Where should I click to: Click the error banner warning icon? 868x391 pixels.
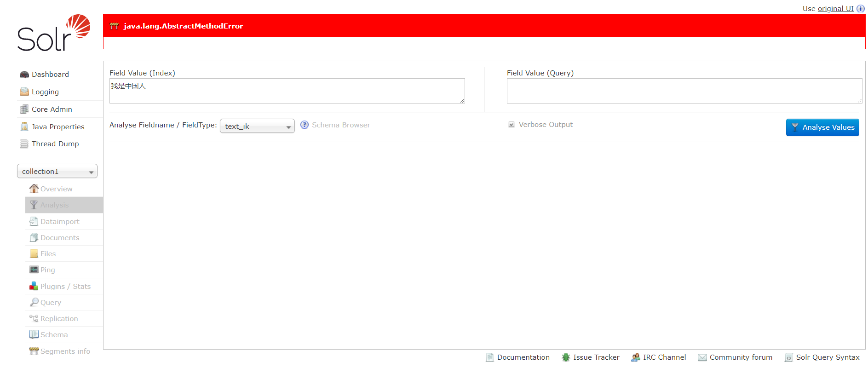pyautogui.click(x=115, y=26)
